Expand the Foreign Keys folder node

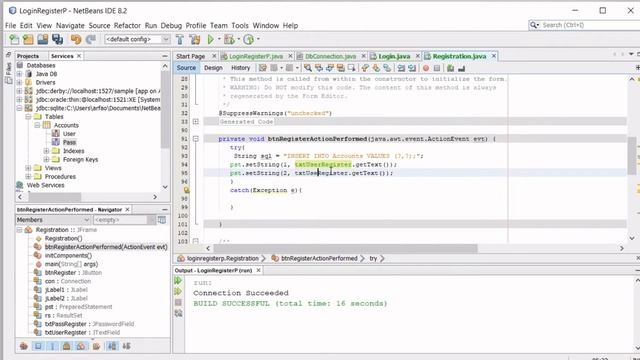(x=46, y=160)
